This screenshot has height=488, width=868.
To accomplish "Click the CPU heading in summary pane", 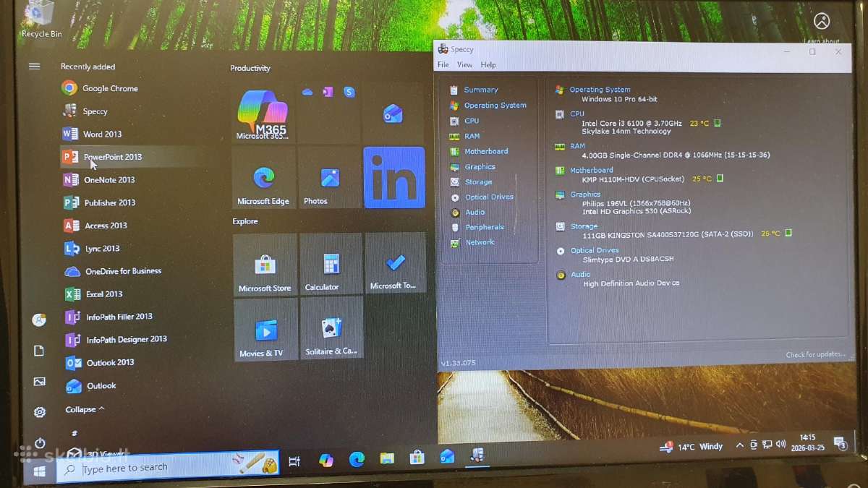I will point(576,114).
